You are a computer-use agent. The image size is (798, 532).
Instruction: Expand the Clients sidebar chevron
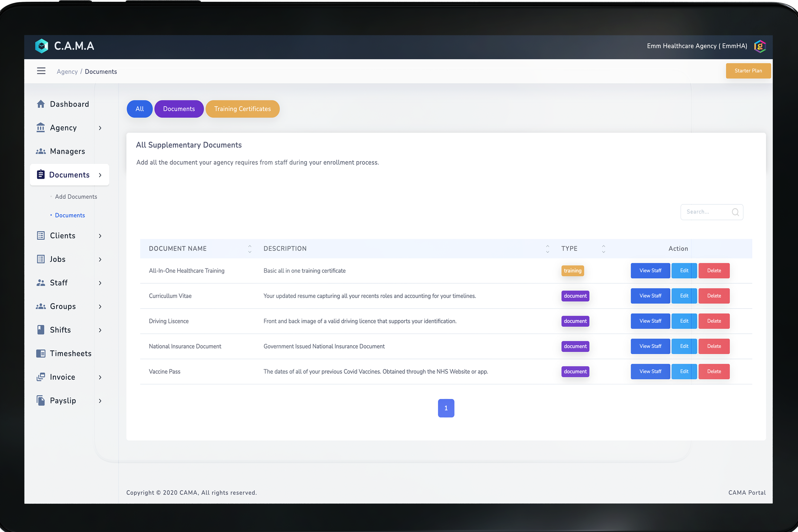[100, 236]
